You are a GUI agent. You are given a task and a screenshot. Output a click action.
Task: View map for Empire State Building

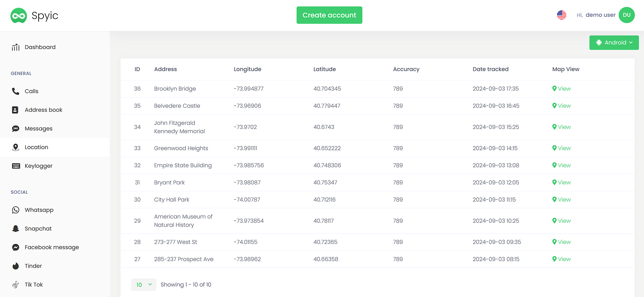(561, 165)
